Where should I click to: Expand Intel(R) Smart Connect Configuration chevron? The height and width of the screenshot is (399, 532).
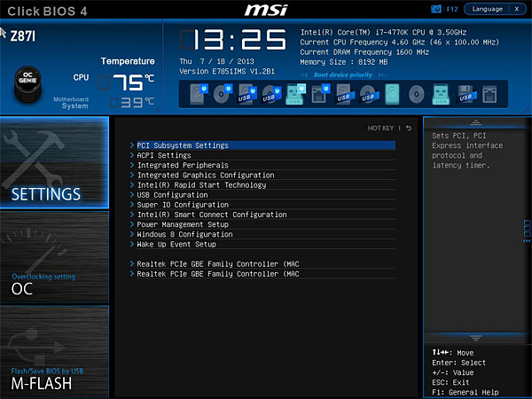point(132,215)
